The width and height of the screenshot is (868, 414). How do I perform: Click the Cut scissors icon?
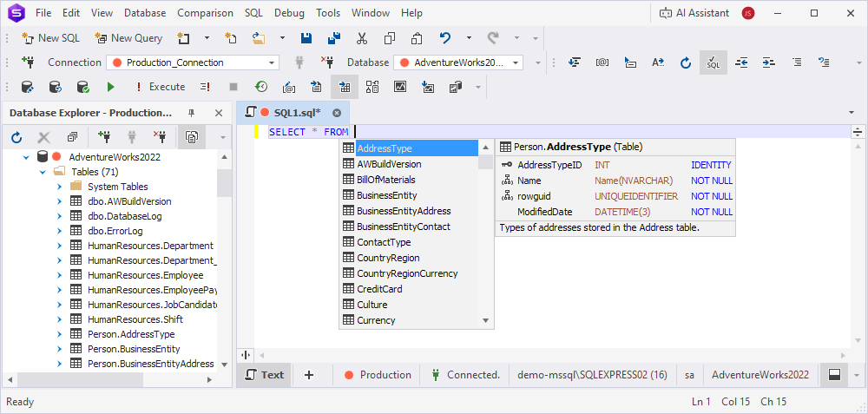362,38
